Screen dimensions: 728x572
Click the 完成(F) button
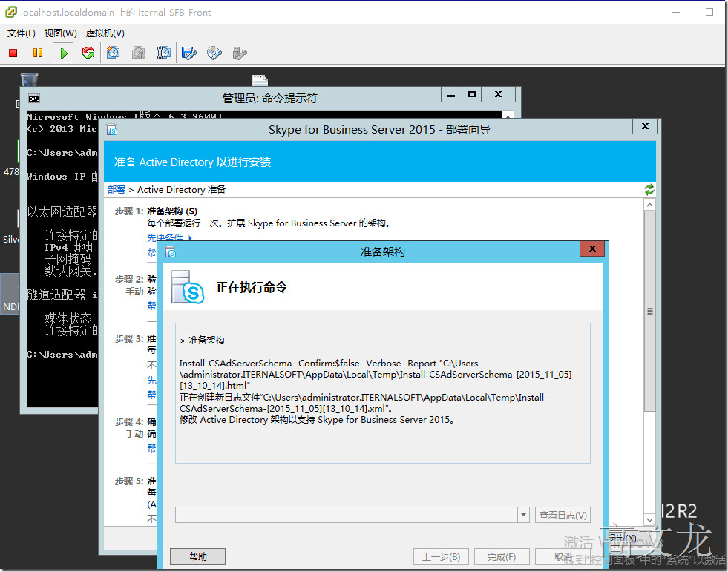click(502, 556)
